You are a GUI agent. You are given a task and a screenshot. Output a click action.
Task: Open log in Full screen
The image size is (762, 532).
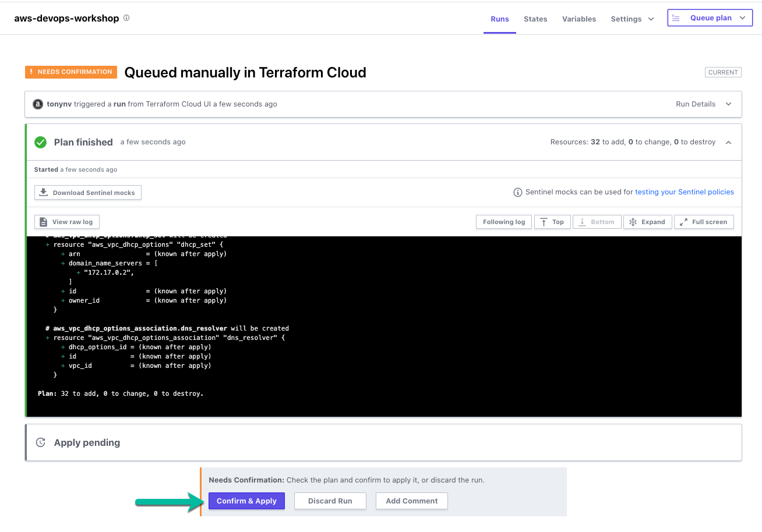pyautogui.click(x=704, y=222)
